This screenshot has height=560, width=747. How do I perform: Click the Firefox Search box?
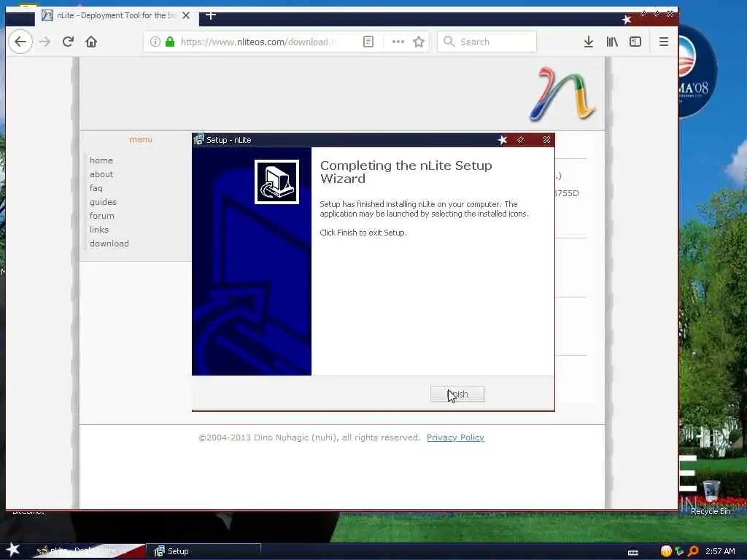487,42
